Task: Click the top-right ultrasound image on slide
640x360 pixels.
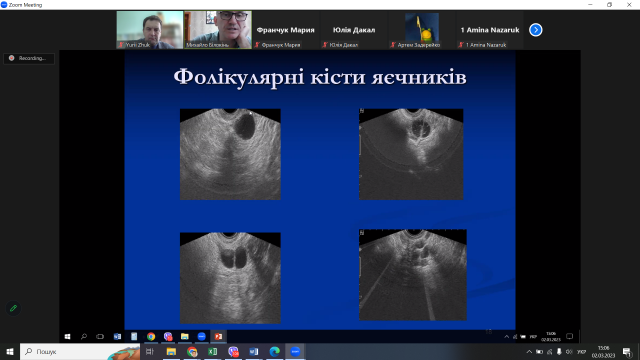Action: (411, 154)
